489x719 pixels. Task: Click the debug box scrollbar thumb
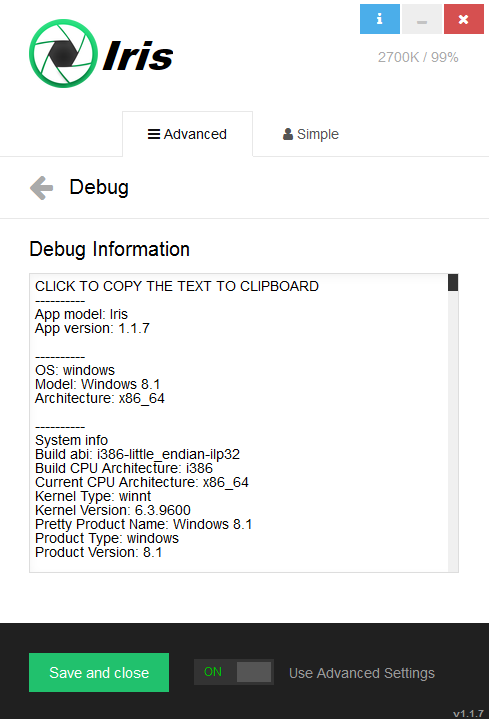[453, 282]
